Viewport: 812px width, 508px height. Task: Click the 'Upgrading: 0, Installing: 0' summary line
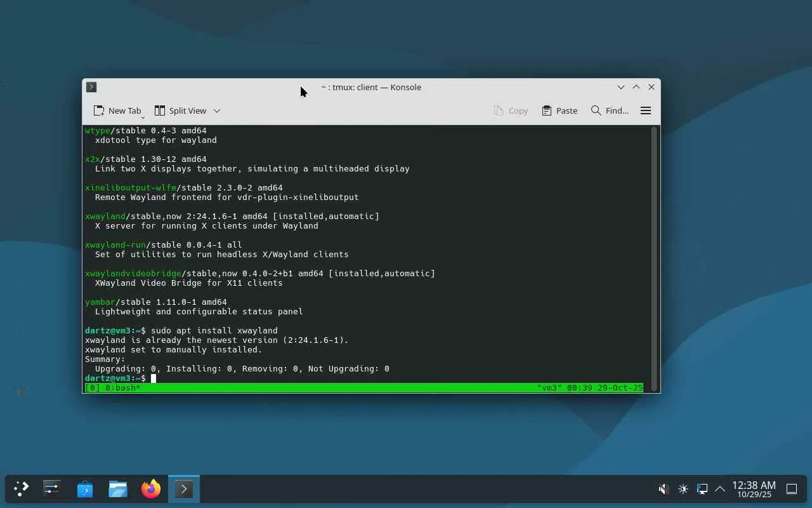[242, 369]
